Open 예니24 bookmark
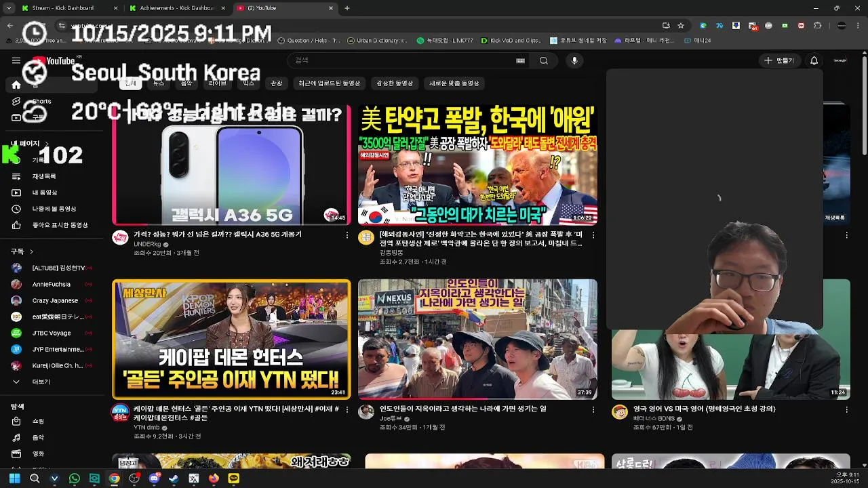Image resolution: width=868 pixels, height=488 pixels. click(x=697, y=41)
